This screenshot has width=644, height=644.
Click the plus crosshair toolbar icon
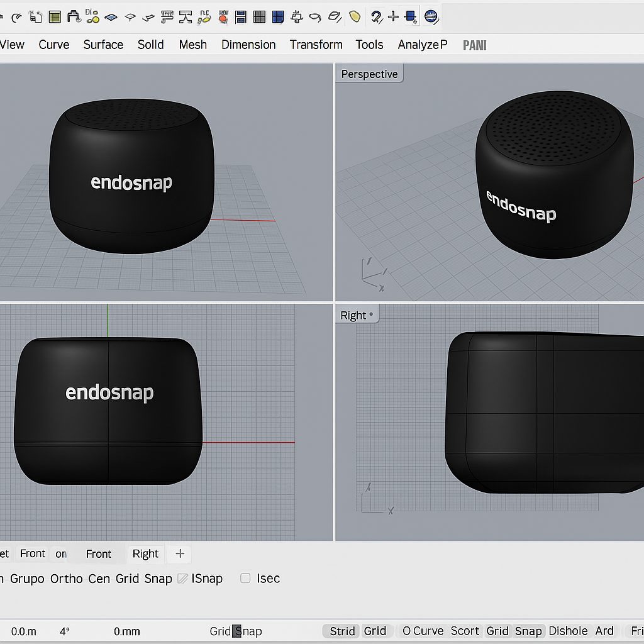click(x=393, y=17)
